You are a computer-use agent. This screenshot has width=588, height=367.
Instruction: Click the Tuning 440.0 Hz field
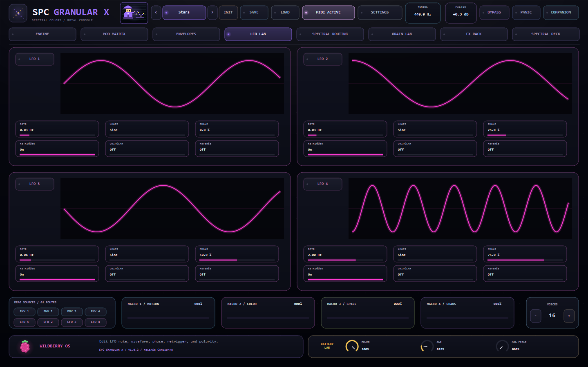pyautogui.click(x=423, y=13)
